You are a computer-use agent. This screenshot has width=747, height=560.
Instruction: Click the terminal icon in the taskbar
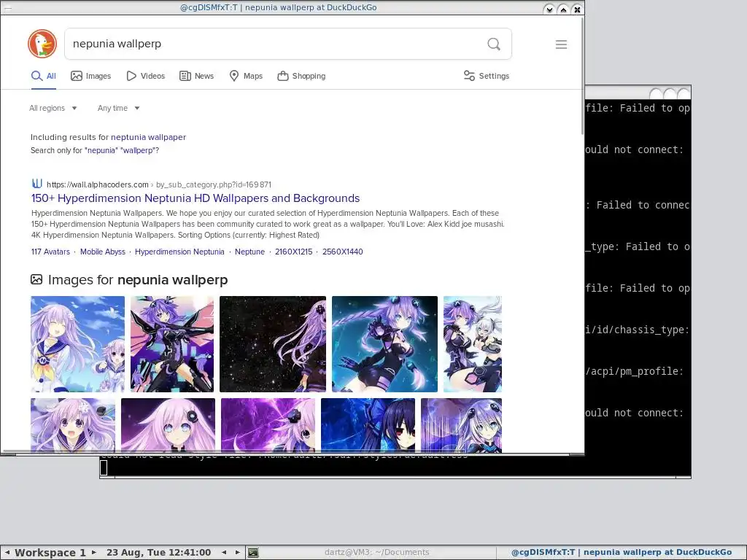coord(253,553)
